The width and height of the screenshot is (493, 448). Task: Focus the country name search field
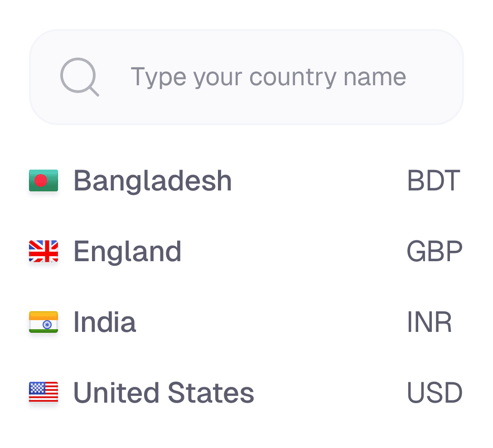pos(246,77)
